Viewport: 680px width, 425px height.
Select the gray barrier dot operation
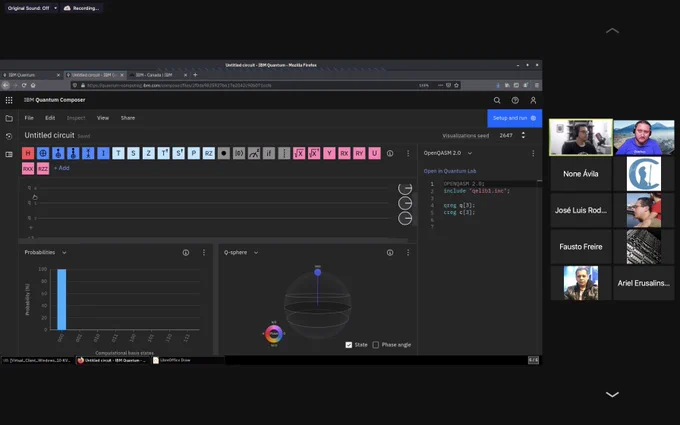pyautogui.click(x=224, y=153)
